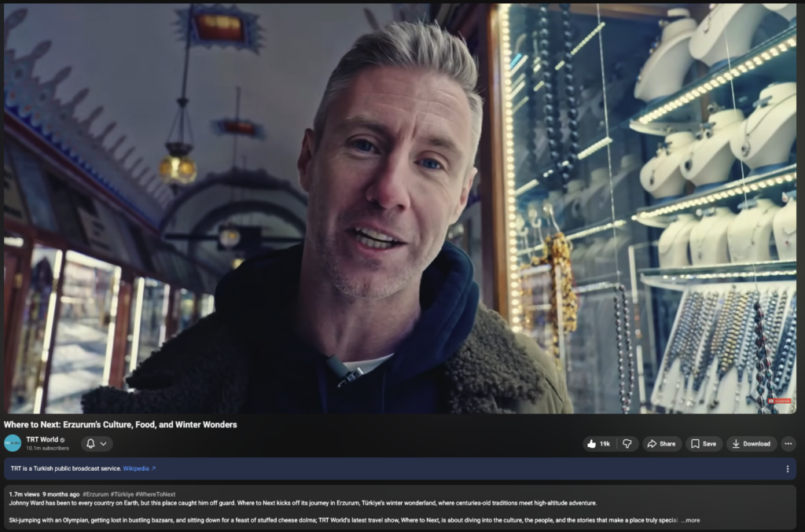Click the 1.7m views count
Image resolution: width=805 pixels, height=532 pixels.
[24, 494]
